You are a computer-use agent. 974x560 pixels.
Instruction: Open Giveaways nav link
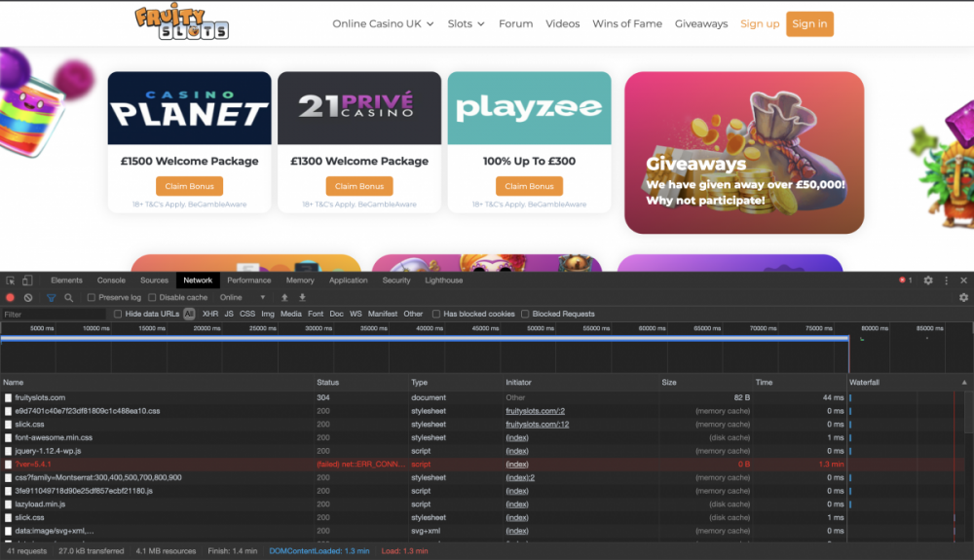coord(701,23)
